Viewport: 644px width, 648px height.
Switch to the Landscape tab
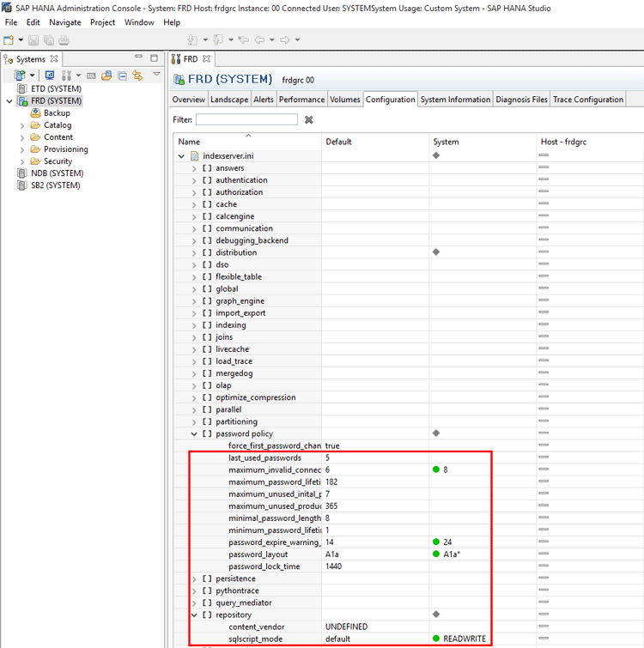[x=229, y=100]
